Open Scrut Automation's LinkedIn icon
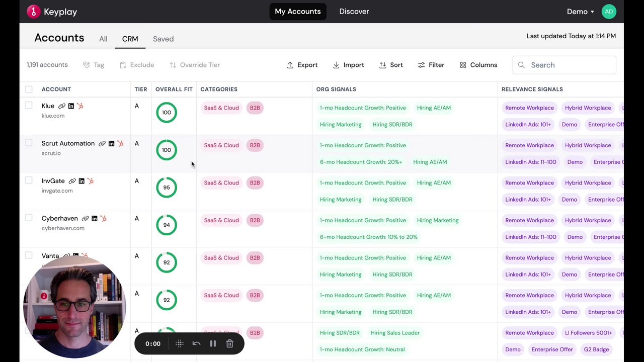Screen dimensions: 644x362 [111, 144]
